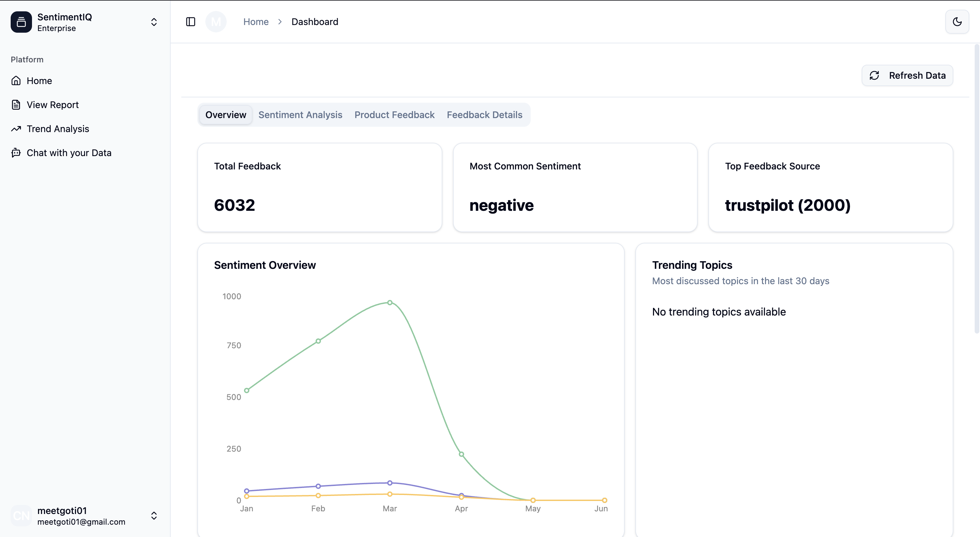Click the Home house icon
Image resolution: width=980 pixels, height=537 pixels.
tap(16, 81)
